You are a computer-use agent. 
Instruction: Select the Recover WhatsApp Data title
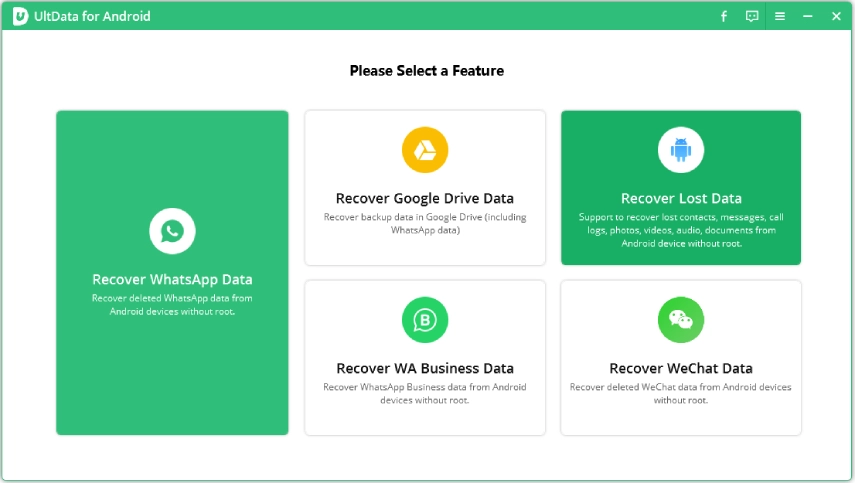pos(172,280)
